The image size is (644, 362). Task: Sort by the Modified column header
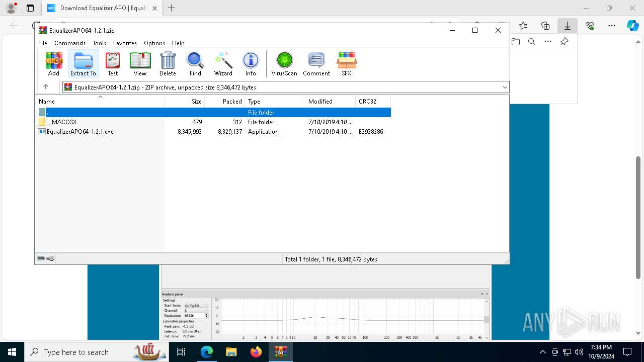(330, 102)
